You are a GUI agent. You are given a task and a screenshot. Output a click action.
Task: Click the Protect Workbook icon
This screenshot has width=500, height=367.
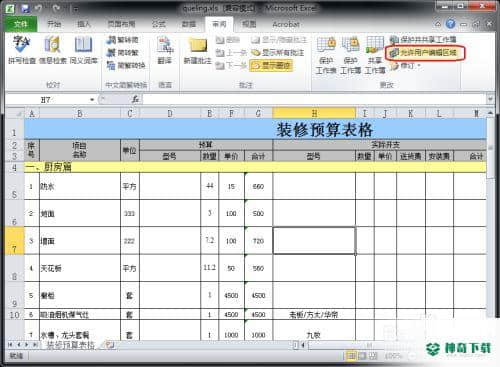tap(351, 55)
